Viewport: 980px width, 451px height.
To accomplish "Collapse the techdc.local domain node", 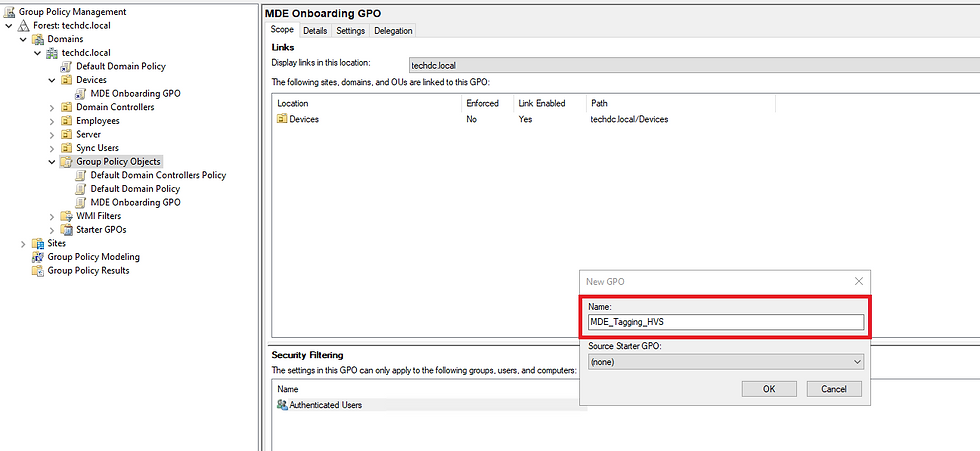I will 38,53.
